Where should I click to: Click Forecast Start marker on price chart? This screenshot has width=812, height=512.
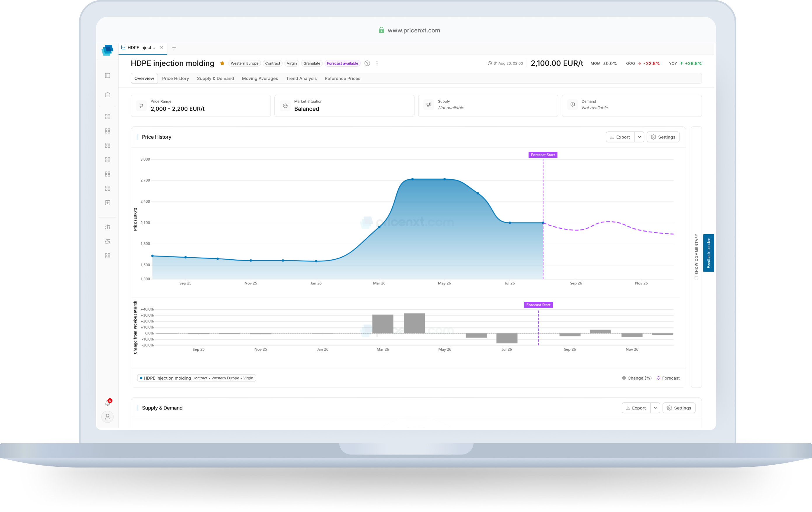point(543,155)
